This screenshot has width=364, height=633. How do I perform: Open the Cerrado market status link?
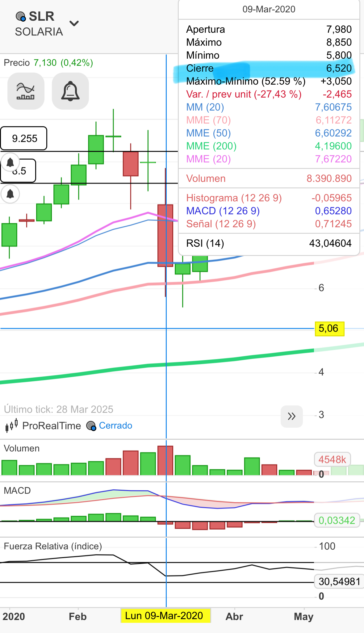pos(115,425)
